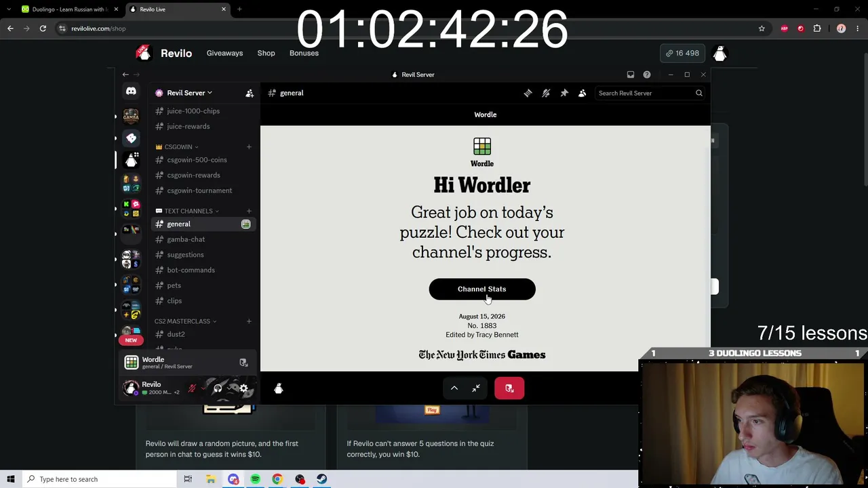Open Spotify from the Windows taskbar
The image size is (868, 488).
coord(255,479)
